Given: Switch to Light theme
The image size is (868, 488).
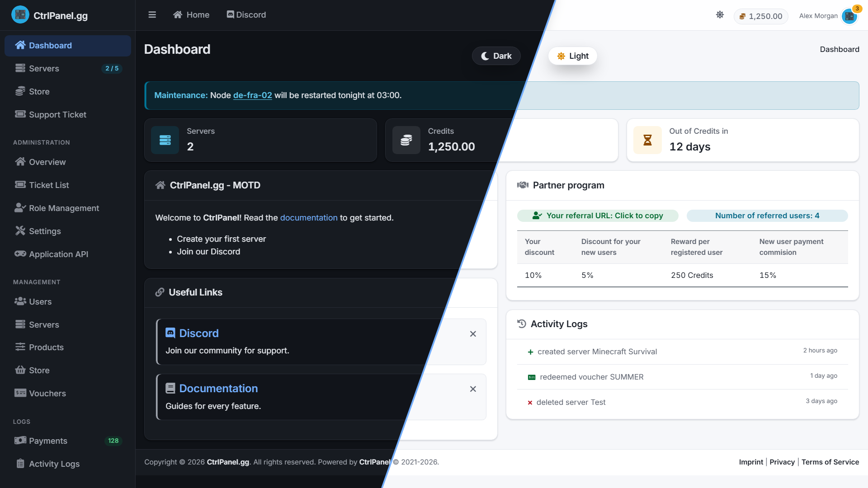Looking at the screenshot, I should 573,56.
